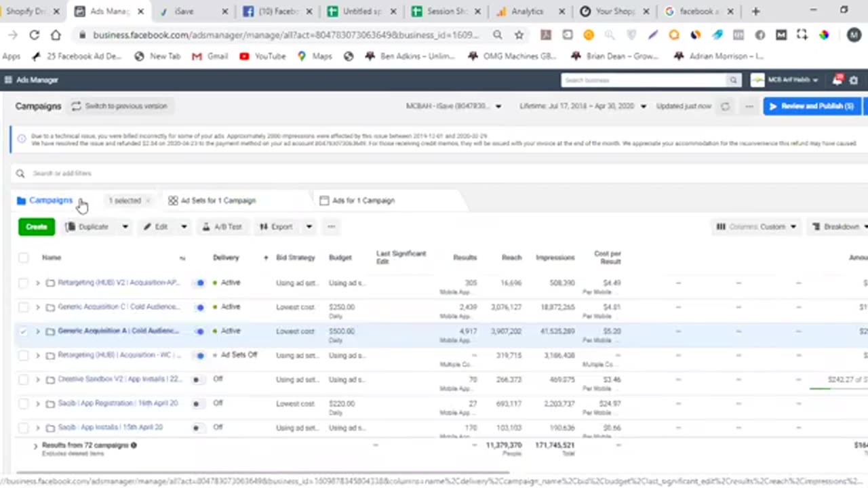Open the Export dropdown arrow

pyautogui.click(x=309, y=227)
